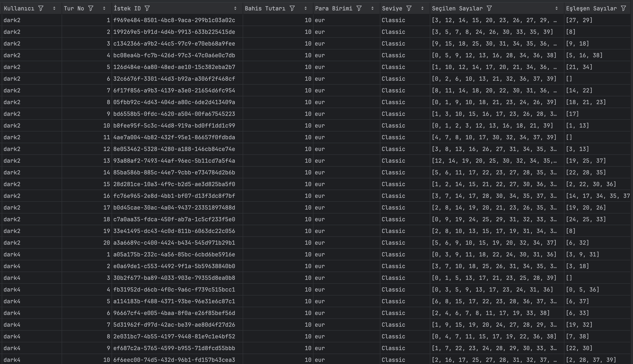
Task: Click the Seçilen Sayılar column header label
Action: (457, 8)
